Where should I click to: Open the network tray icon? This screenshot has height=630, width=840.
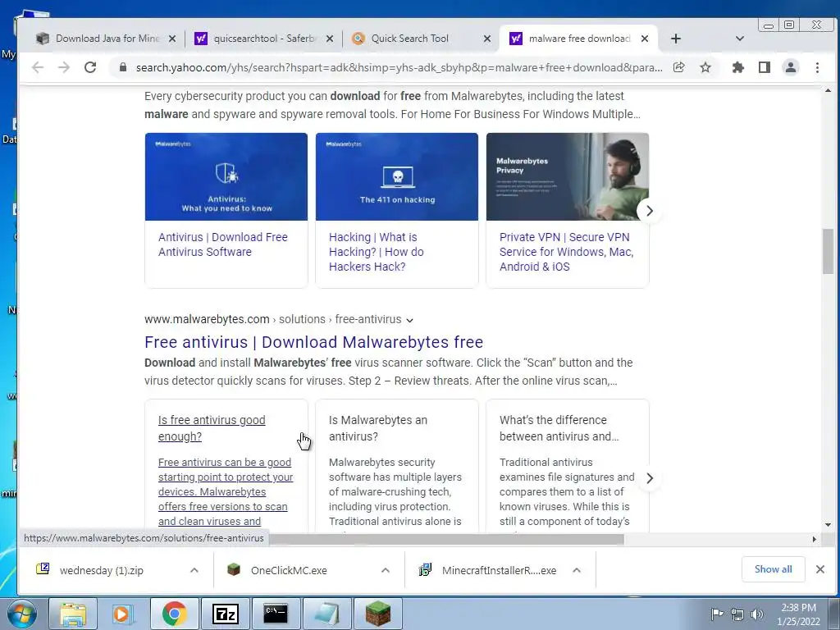(x=737, y=614)
